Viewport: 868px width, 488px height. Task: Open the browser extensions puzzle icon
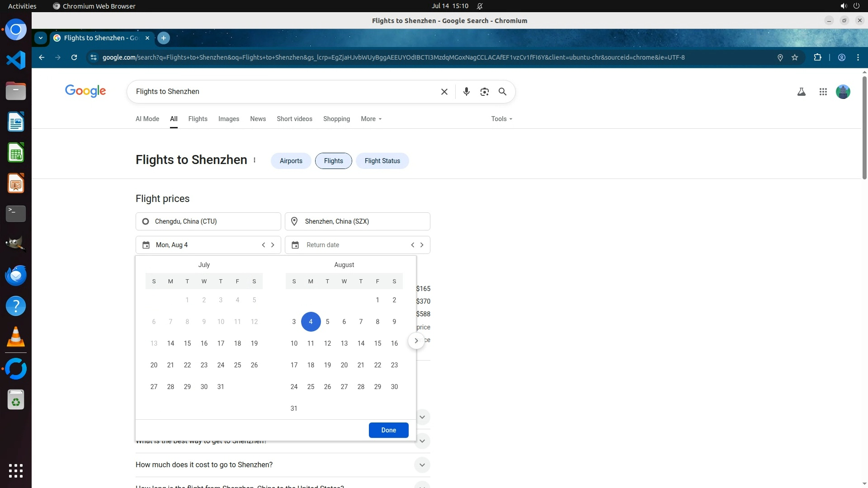[x=817, y=57]
